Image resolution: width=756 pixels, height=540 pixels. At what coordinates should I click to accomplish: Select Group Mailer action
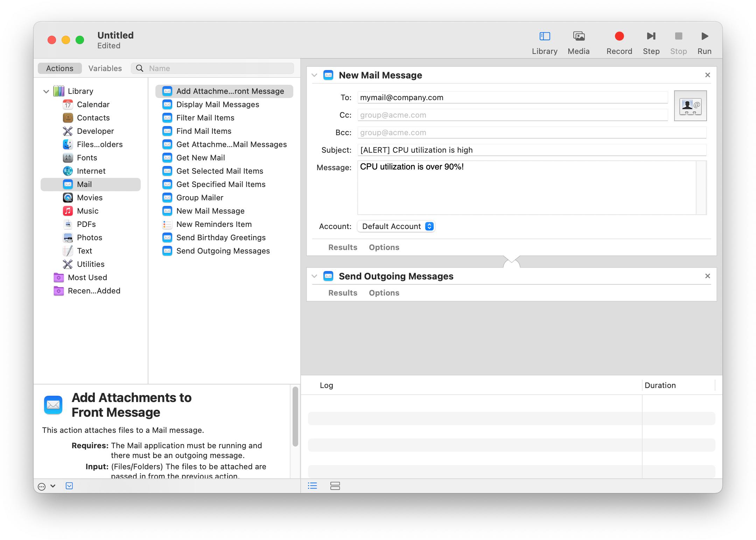[x=224, y=198]
